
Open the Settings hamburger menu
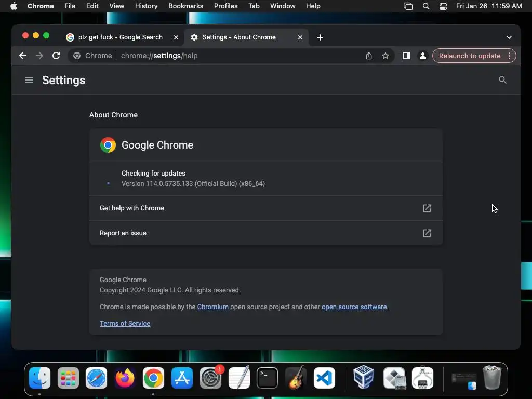click(x=29, y=80)
